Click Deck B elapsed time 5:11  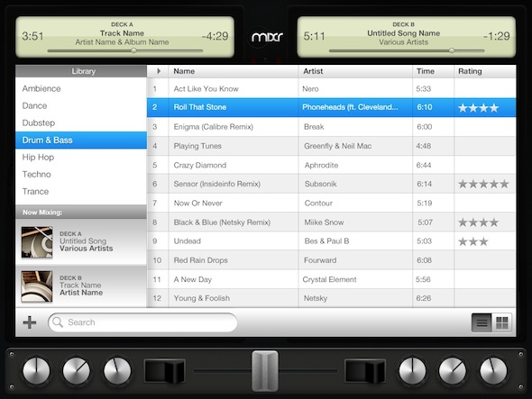[x=314, y=36]
